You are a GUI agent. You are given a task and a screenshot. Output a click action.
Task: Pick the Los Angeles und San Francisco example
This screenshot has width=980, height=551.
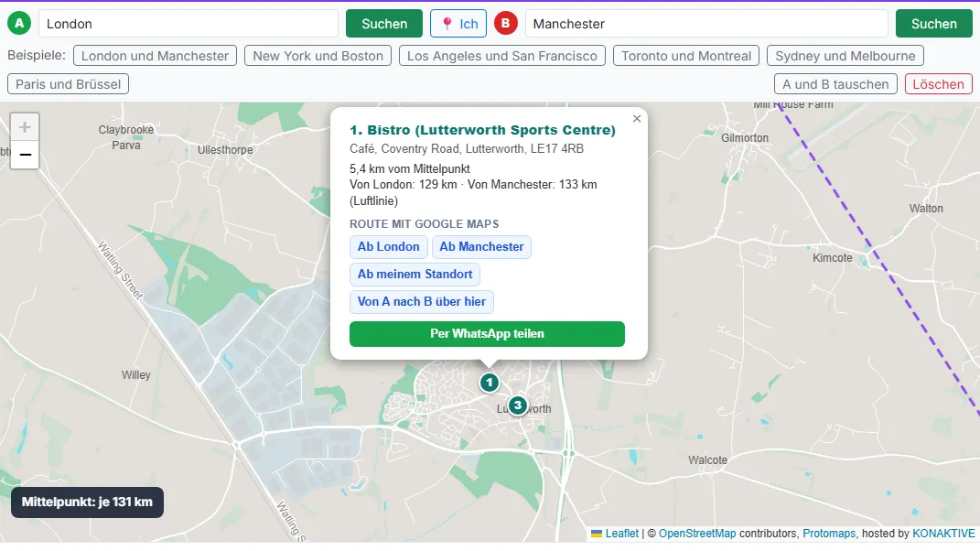click(502, 56)
